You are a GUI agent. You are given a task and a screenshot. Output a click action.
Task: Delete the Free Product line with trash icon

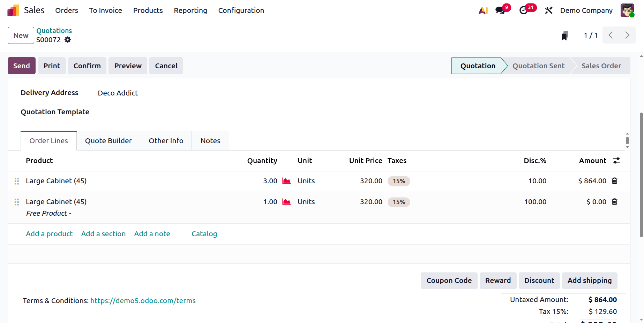(614, 201)
